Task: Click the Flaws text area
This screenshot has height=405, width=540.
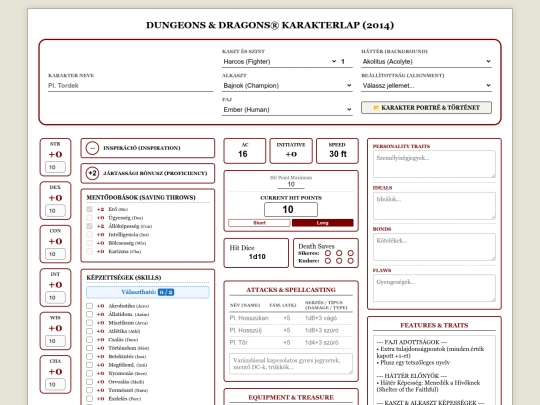Action: tap(434, 288)
